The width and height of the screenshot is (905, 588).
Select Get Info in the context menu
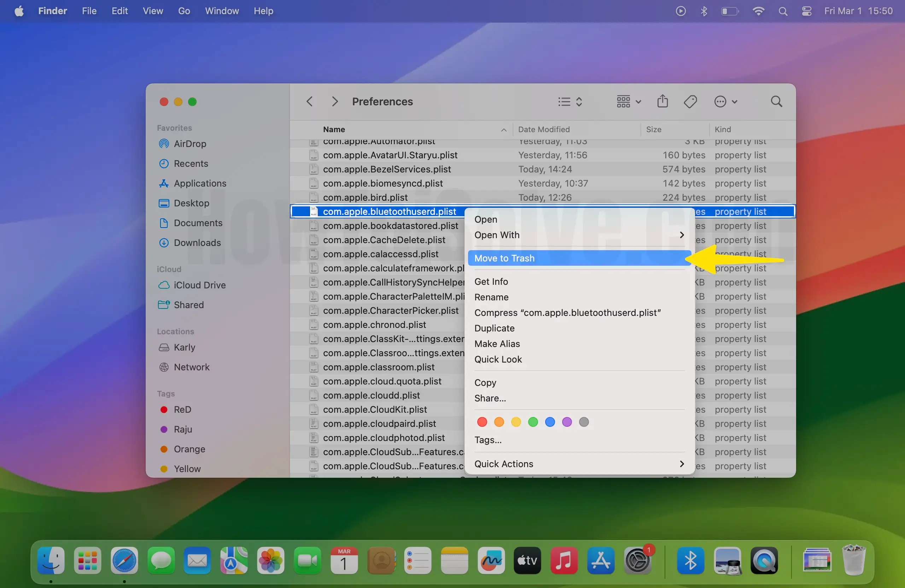point(491,282)
